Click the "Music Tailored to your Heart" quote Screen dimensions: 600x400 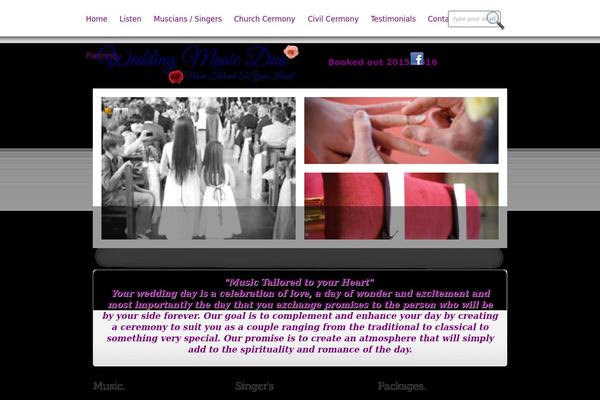coord(300,282)
